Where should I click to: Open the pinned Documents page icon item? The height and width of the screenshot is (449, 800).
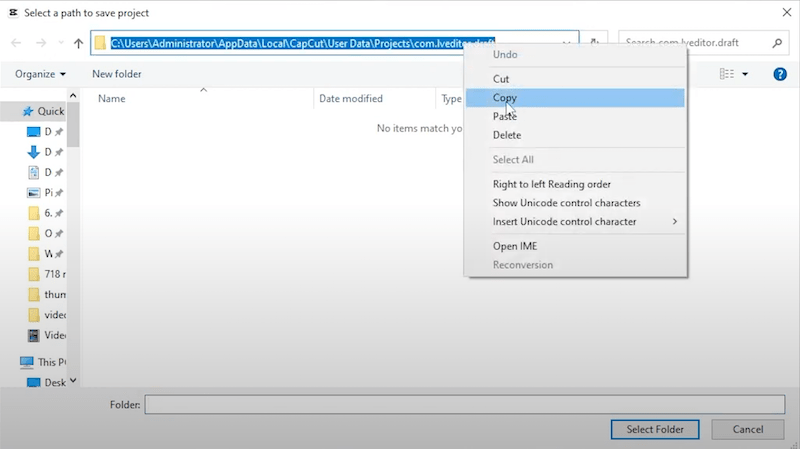point(33,172)
